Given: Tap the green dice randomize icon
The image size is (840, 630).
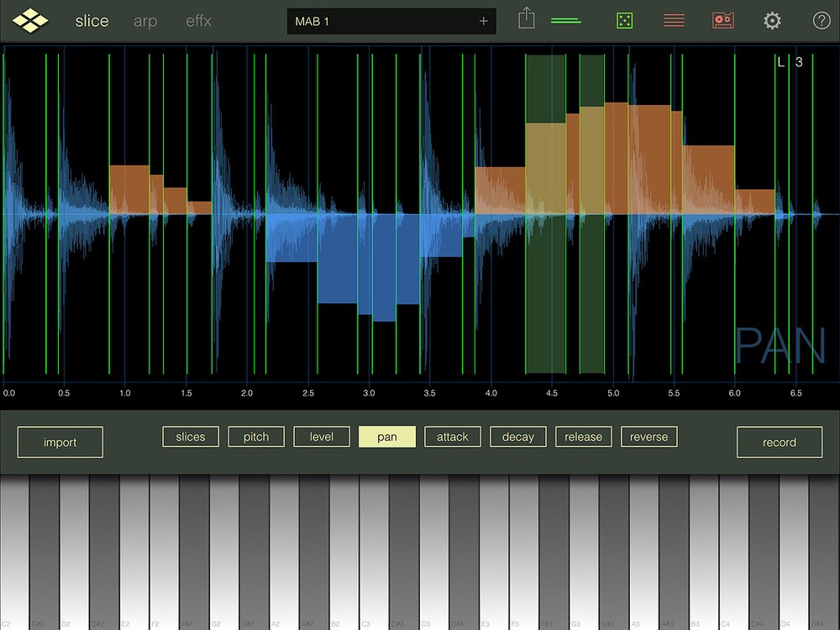Looking at the screenshot, I should pyautogui.click(x=624, y=21).
